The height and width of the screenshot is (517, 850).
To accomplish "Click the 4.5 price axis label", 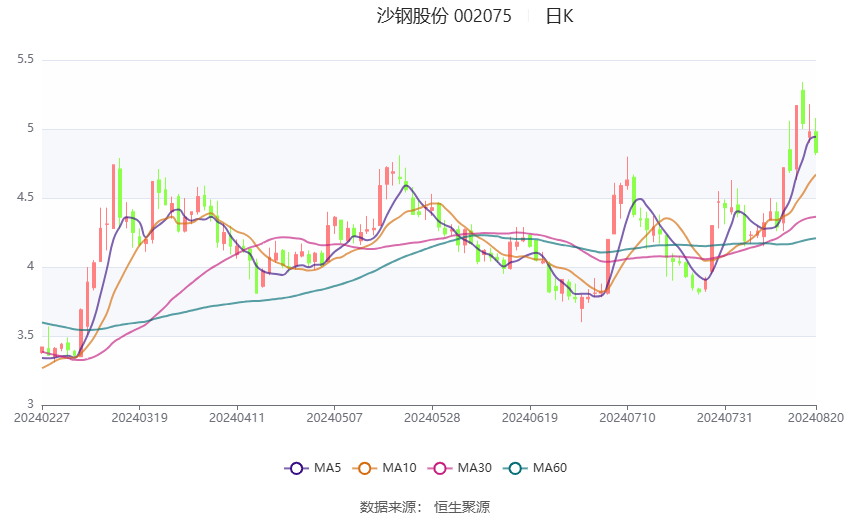I will point(25,198).
